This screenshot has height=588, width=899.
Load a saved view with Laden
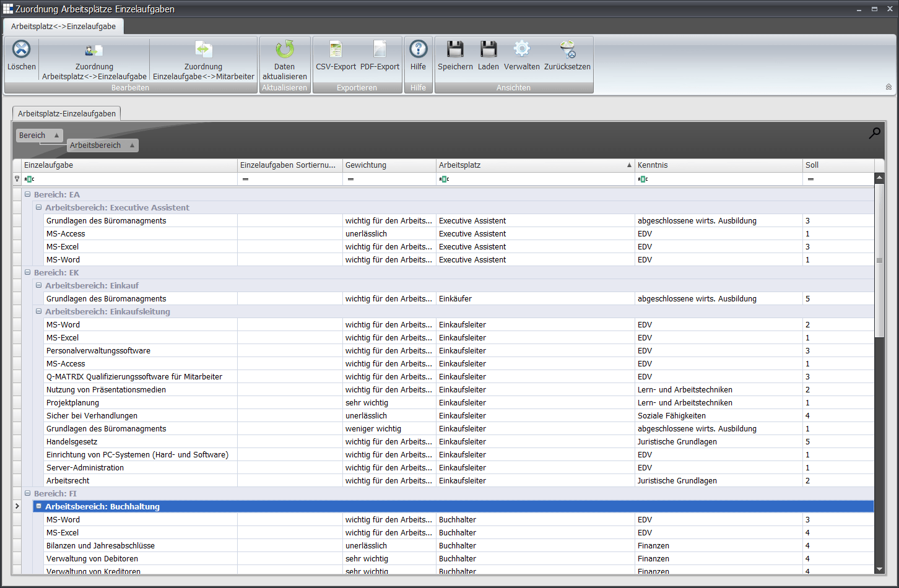(x=488, y=50)
